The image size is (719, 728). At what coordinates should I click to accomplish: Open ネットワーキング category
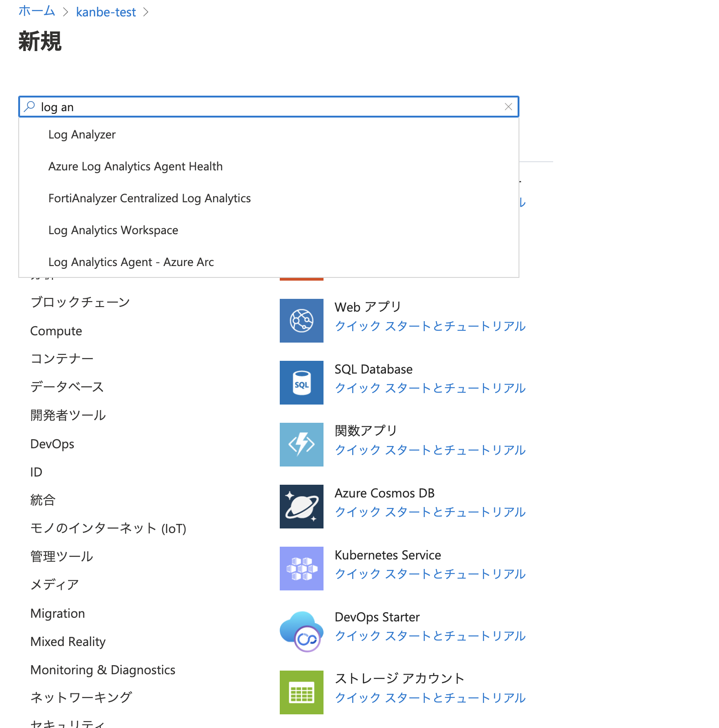(x=82, y=697)
